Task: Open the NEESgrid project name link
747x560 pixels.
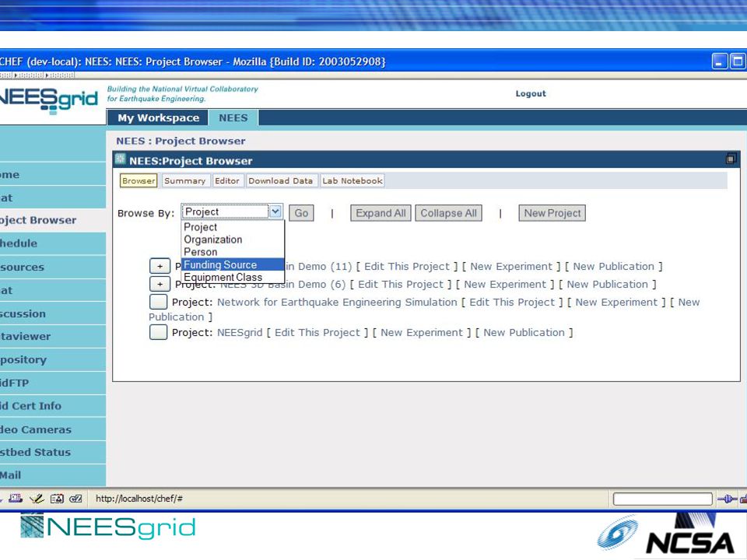Action: tap(240, 332)
